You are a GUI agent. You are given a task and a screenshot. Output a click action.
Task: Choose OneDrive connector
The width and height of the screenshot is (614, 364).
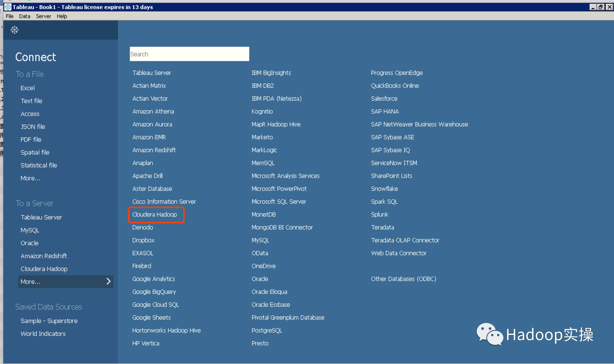(264, 266)
